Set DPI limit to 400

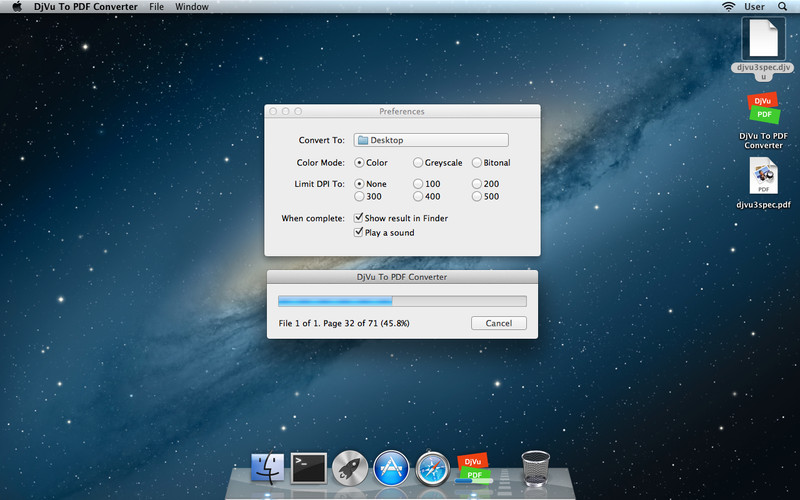coord(418,196)
